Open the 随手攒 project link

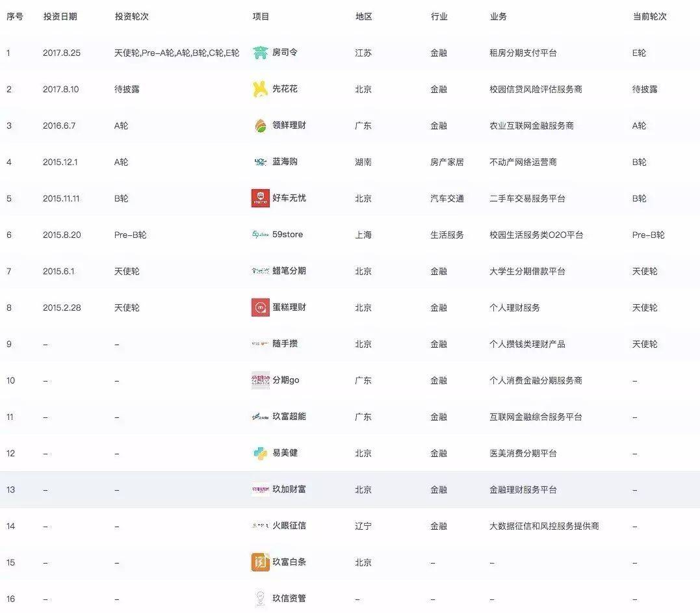coord(285,344)
